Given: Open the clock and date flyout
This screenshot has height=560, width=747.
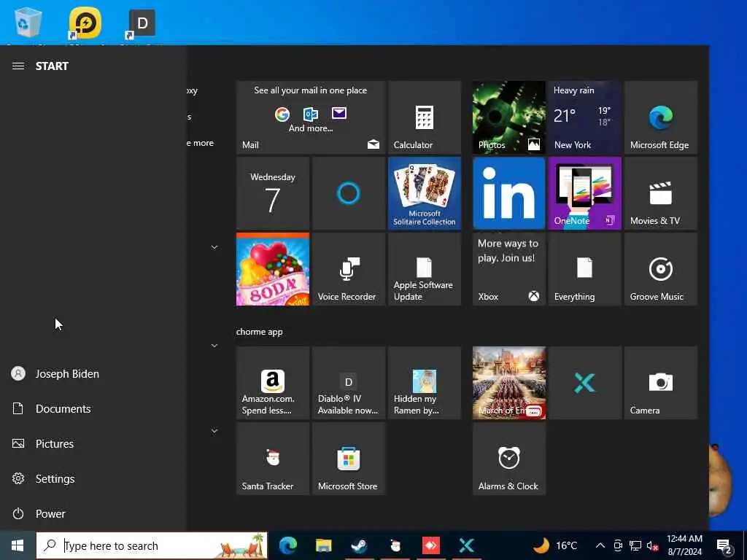Looking at the screenshot, I should click(684, 545).
